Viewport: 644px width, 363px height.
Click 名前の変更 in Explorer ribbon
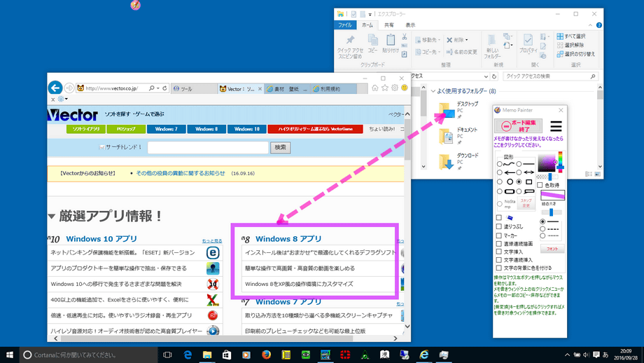(x=461, y=52)
